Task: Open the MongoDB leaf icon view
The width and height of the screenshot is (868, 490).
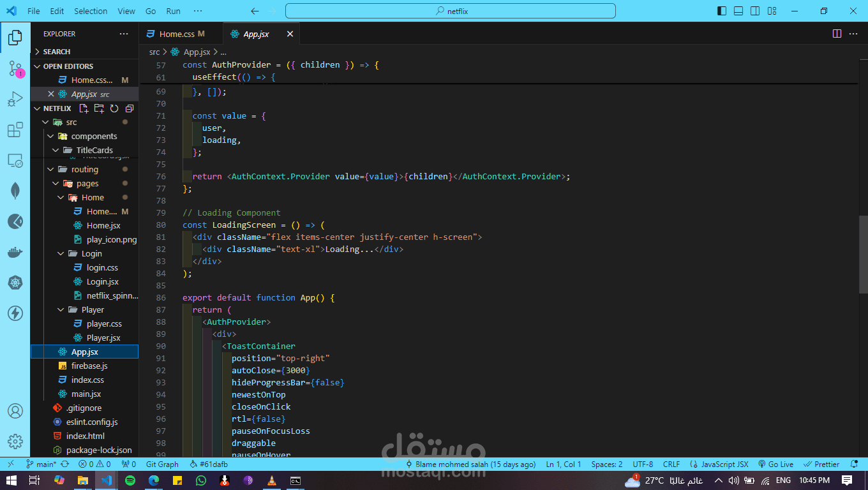Action: pos(15,191)
